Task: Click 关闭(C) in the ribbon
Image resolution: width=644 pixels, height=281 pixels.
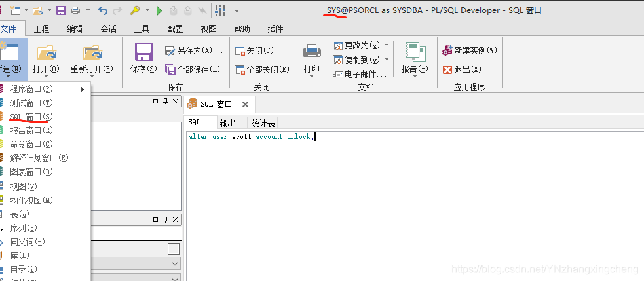Action: click(254, 50)
